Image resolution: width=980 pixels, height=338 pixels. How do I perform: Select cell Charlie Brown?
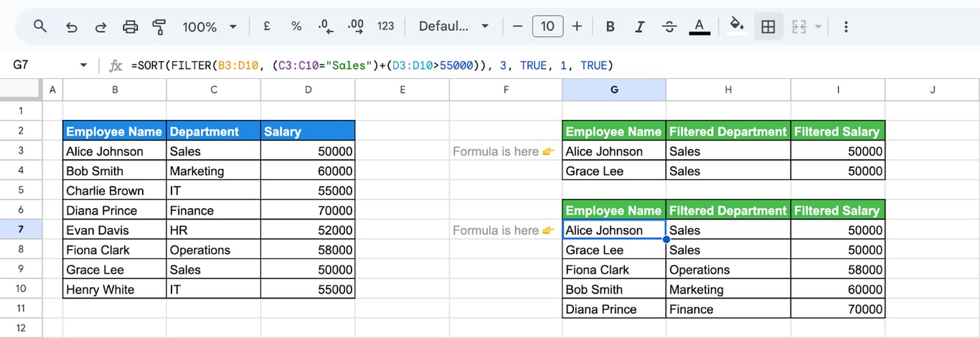click(x=115, y=191)
